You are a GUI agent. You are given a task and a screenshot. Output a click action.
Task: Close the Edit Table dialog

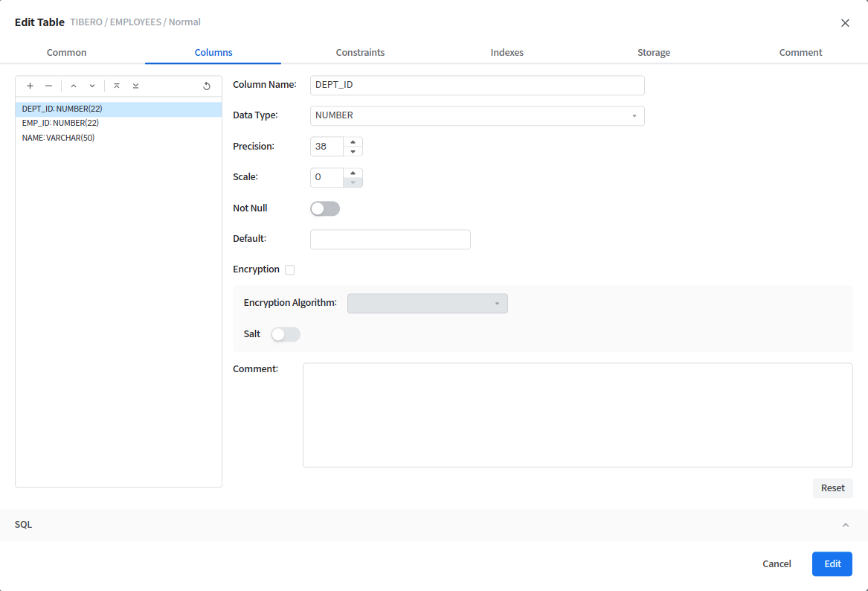click(x=845, y=23)
